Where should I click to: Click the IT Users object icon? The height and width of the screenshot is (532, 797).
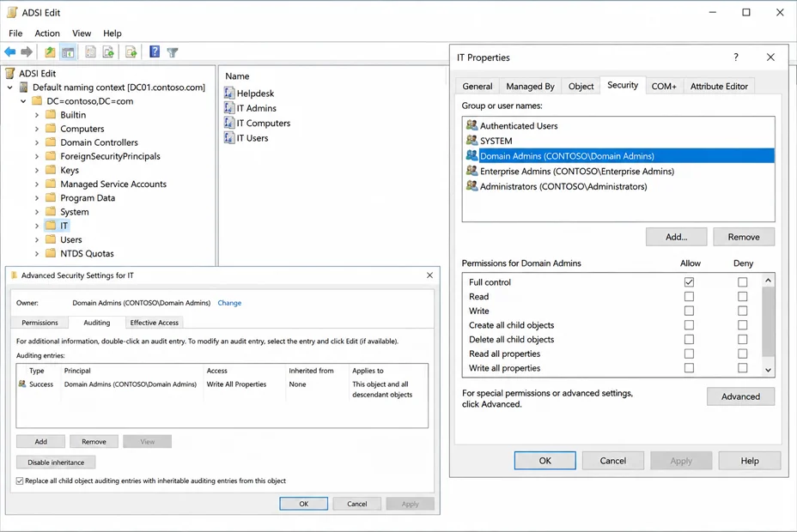(x=229, y=137)
